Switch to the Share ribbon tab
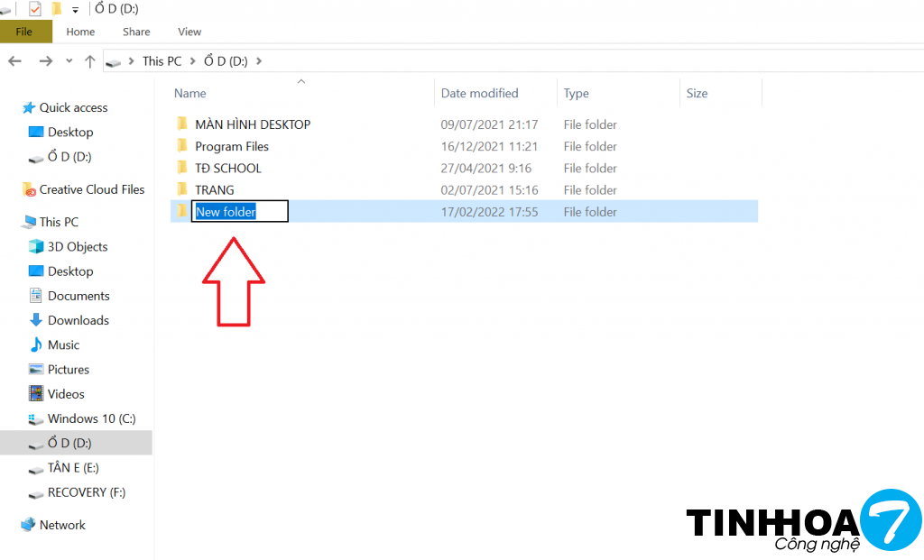 tap(136, 32)
